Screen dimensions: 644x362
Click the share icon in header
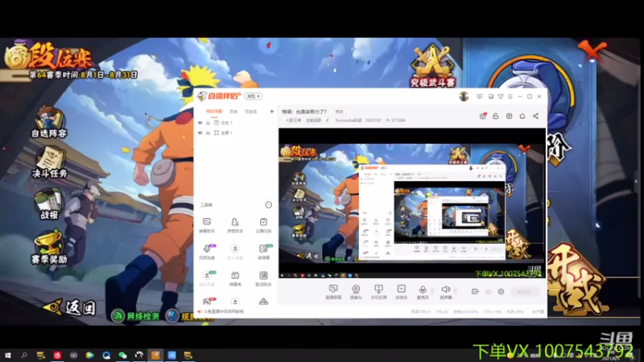pyautogui.click(x=535, y=116)
